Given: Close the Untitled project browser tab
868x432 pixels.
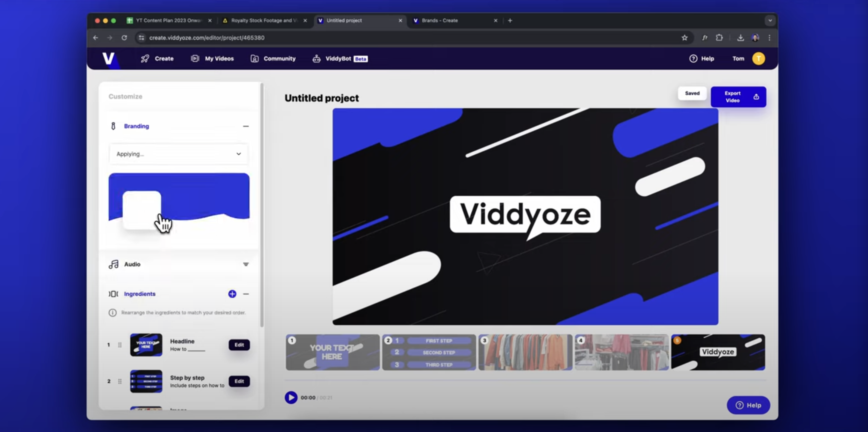Looking at the screenshot, I should pos(400,20).
